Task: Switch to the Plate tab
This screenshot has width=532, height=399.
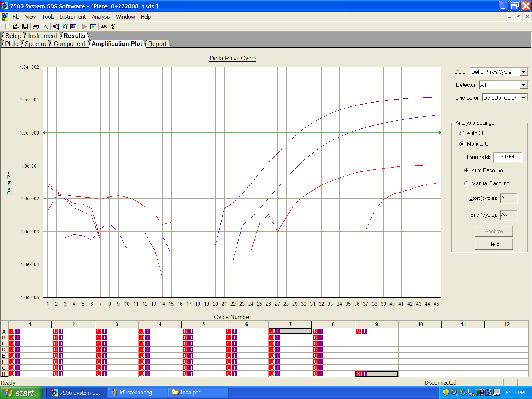Action: pyautogui.click(x=12, y=44)
